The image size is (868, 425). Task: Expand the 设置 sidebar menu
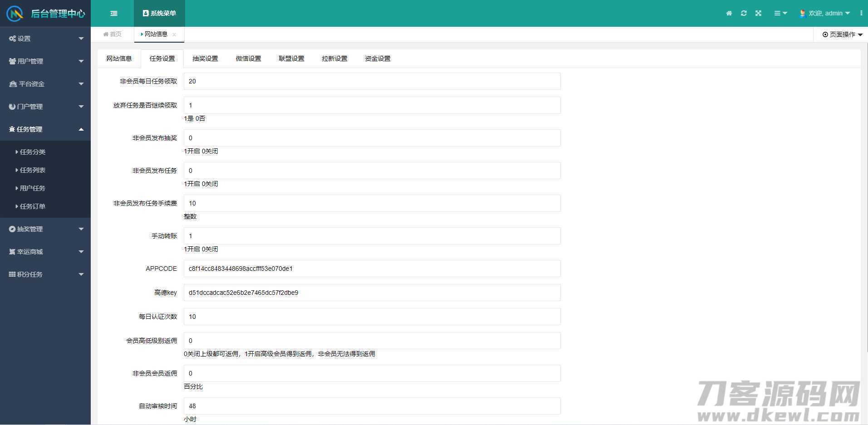pos(45,39)
